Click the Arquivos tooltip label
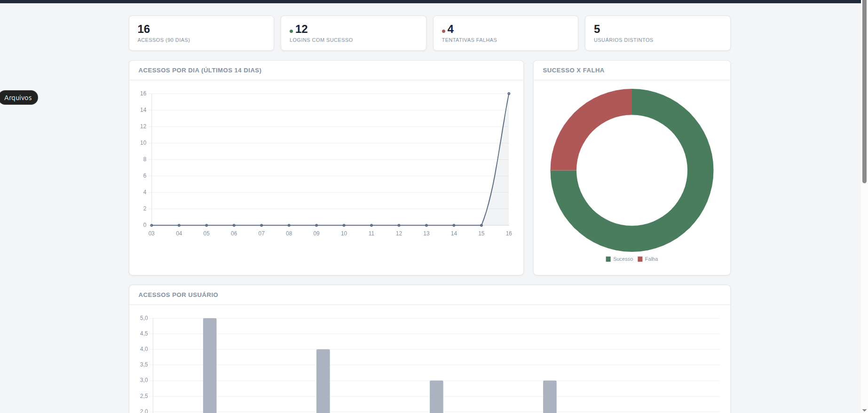Image resolution: width=868 pixels, height=413 pixels. tap(18, 98)
